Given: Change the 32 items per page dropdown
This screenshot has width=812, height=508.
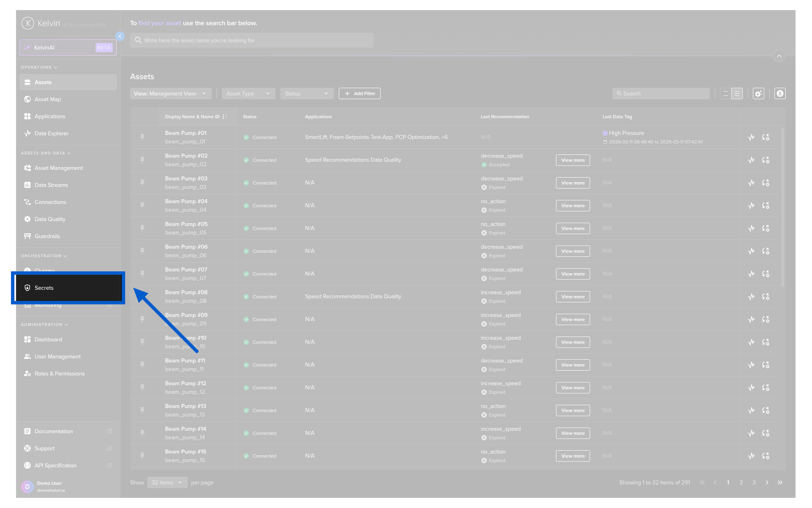Looking at the screenshot, I should tap(167, 483).
